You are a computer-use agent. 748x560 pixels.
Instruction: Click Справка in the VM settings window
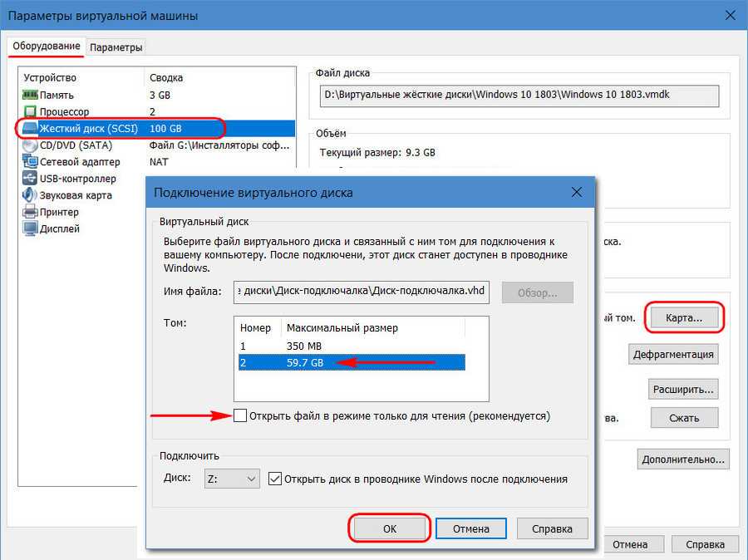705,544
